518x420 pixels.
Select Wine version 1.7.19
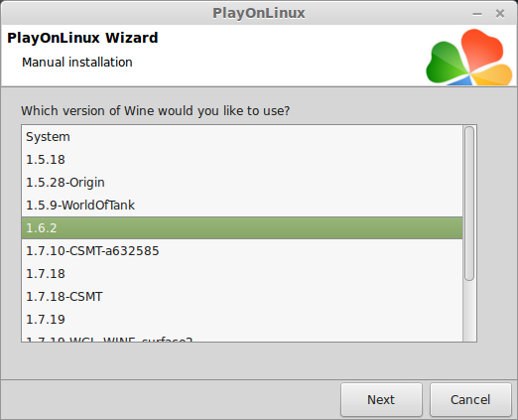coord(242,320)
